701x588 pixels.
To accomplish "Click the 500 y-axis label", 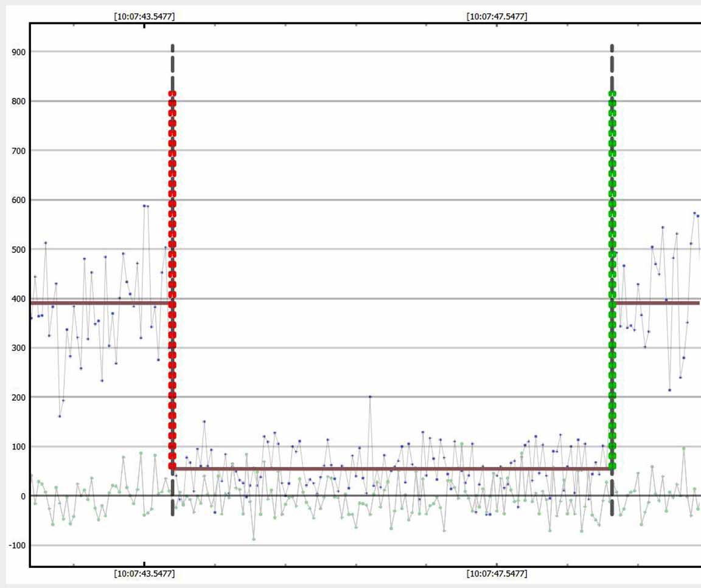I will (x=19, y=250).
